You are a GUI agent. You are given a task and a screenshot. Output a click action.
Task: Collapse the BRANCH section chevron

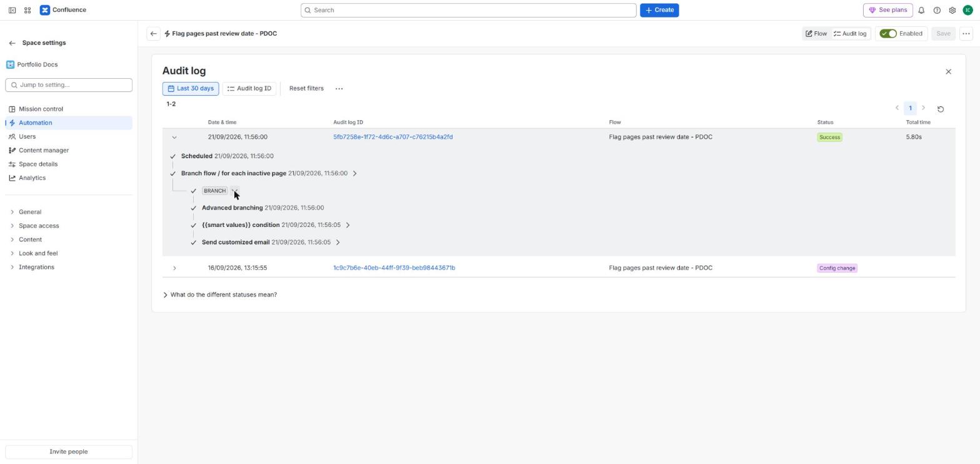click(235, 191)
